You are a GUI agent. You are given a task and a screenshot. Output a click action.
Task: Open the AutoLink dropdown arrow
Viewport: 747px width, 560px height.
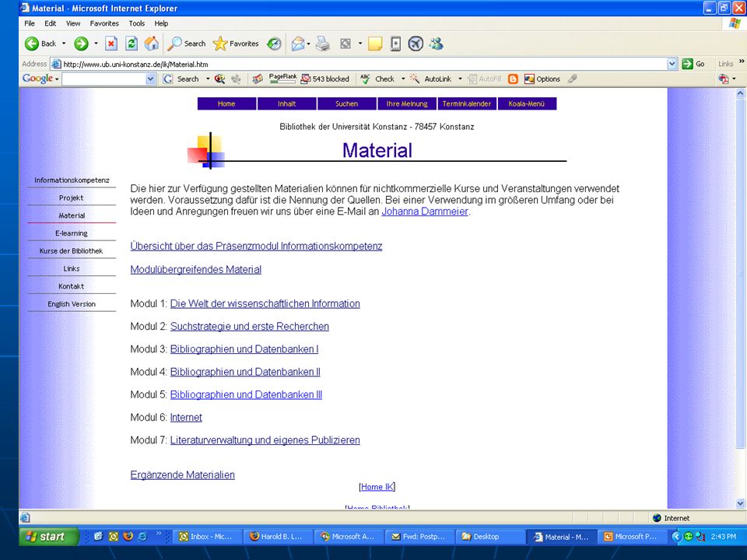460,79
